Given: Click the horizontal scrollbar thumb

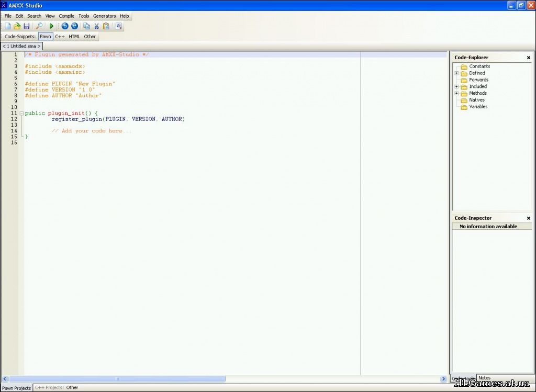Looking at the screenshot, I should coord(117,379).
